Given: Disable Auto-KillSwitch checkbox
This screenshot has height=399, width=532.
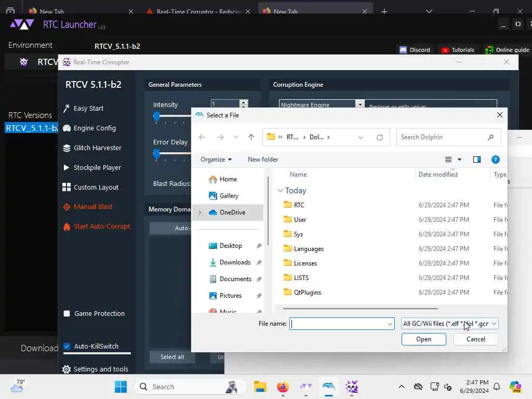Looking at the screenshot, I should (67, 346).
